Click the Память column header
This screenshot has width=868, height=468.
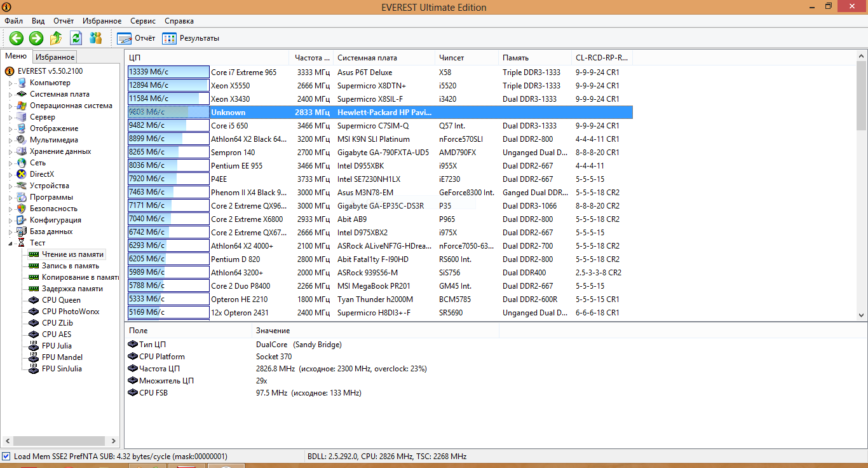pos(534,58)
